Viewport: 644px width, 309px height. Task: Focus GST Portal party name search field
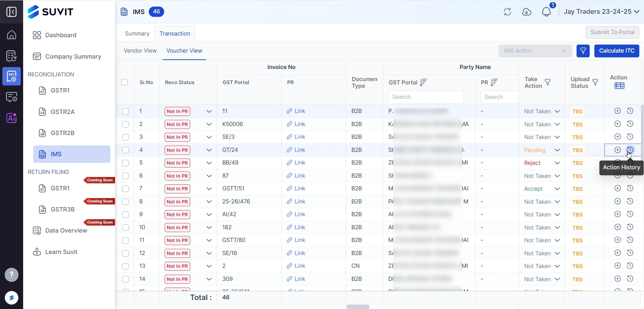click(426, 97)
